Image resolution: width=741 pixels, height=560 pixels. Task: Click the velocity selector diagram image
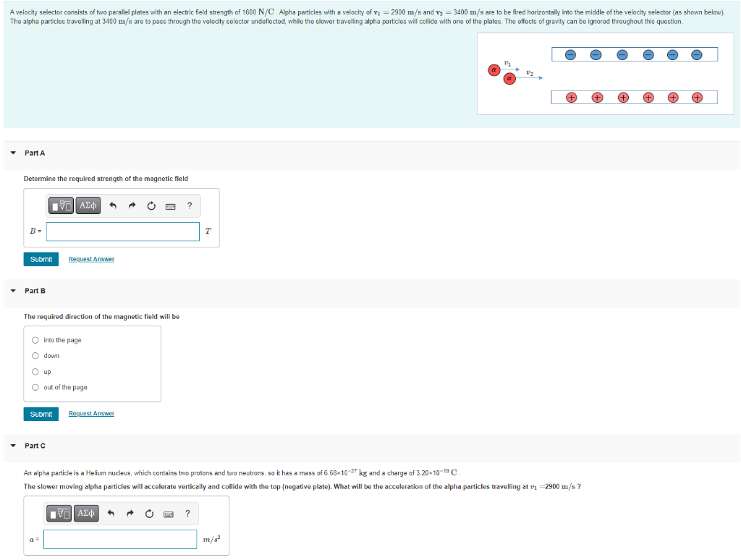click(x=606, y=74)
